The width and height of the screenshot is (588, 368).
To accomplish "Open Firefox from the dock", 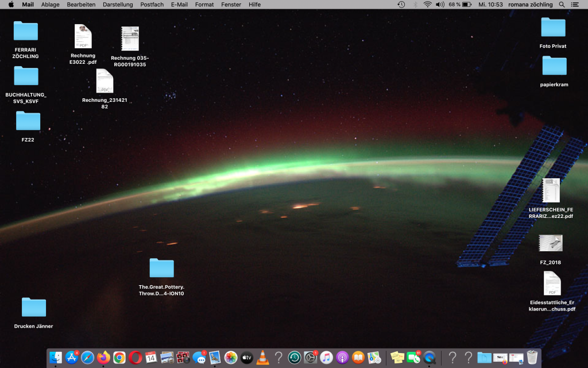I will [103, 358].
